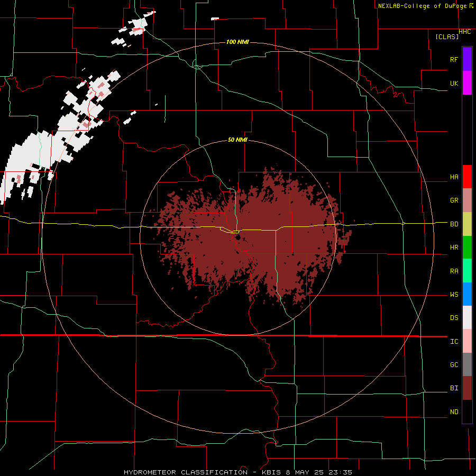Click the GR legend label
Image resolution: width=476 pixels, height=476 pixels.
[454, 200]
